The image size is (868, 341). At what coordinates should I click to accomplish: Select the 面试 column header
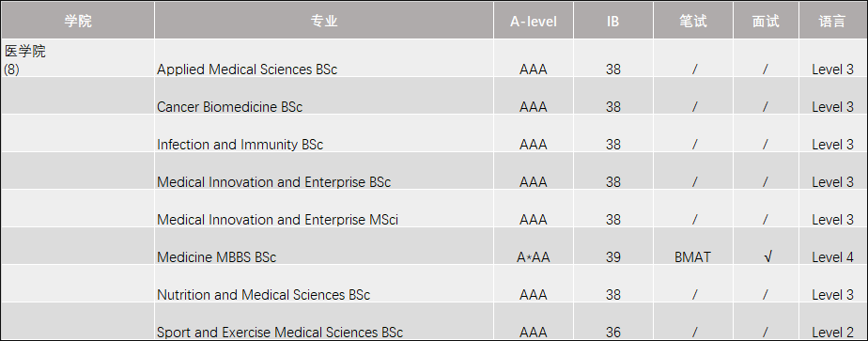pos(766,21)
